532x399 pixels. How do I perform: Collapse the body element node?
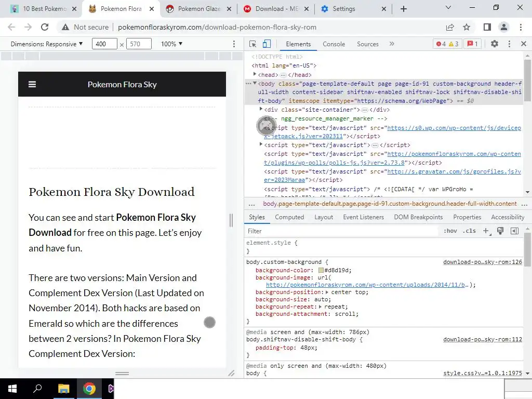255,84
